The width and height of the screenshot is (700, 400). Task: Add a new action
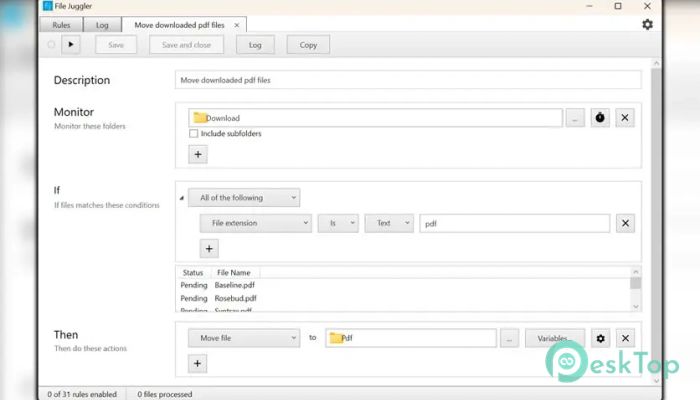[x=197, y=363]
